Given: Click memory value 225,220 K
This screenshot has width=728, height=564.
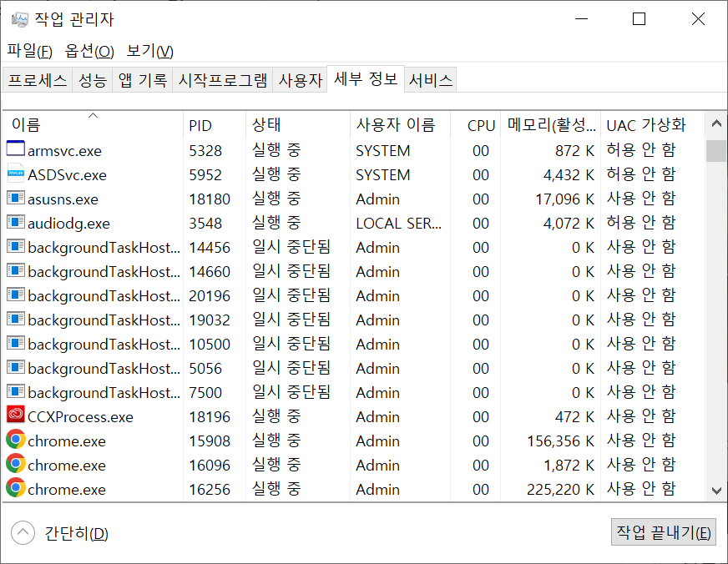Looking at the screenshot, I should tap(560, 489).
